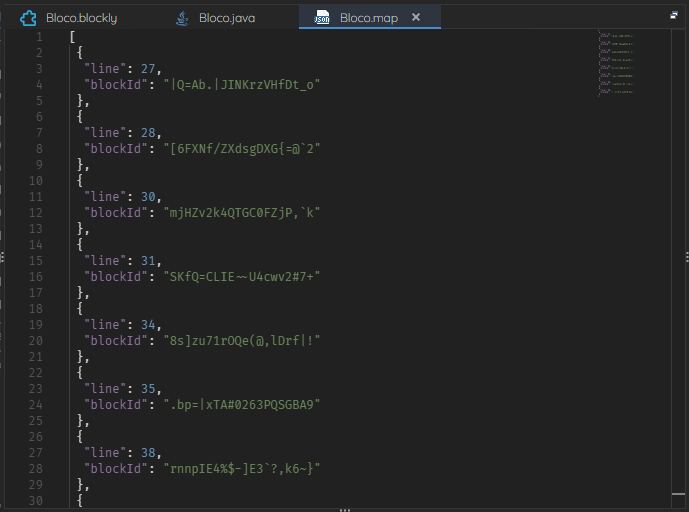Click the code minimap preview
The image size is (689, 512).
tap(616, 63)
